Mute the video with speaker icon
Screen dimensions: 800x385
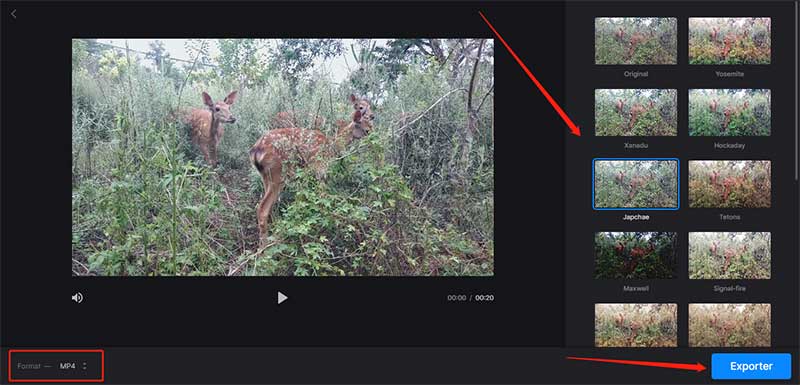pos(77,298)
